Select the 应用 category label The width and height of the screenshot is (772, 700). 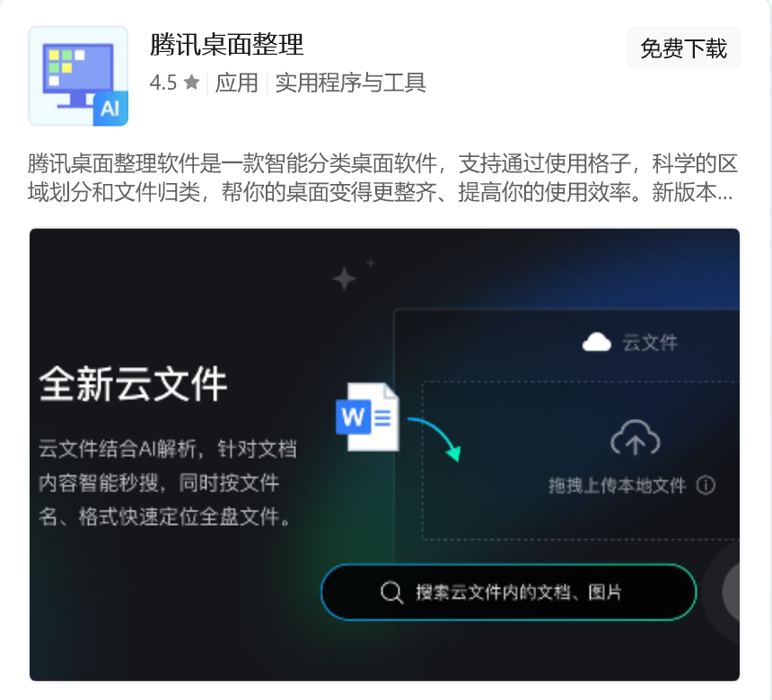(236, 83)
